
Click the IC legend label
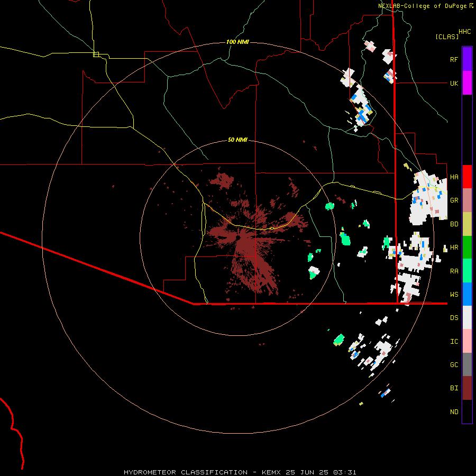pyautogui.click(x=454, y=342)
